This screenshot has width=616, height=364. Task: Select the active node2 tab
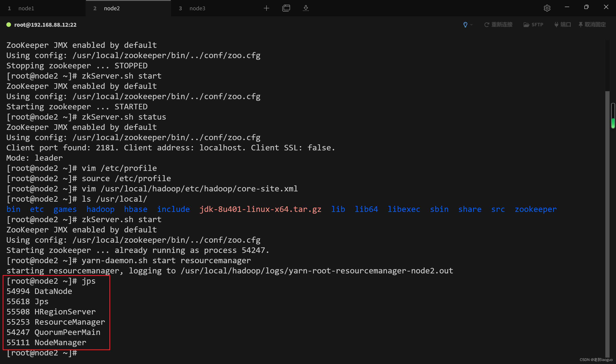[112, 8]
